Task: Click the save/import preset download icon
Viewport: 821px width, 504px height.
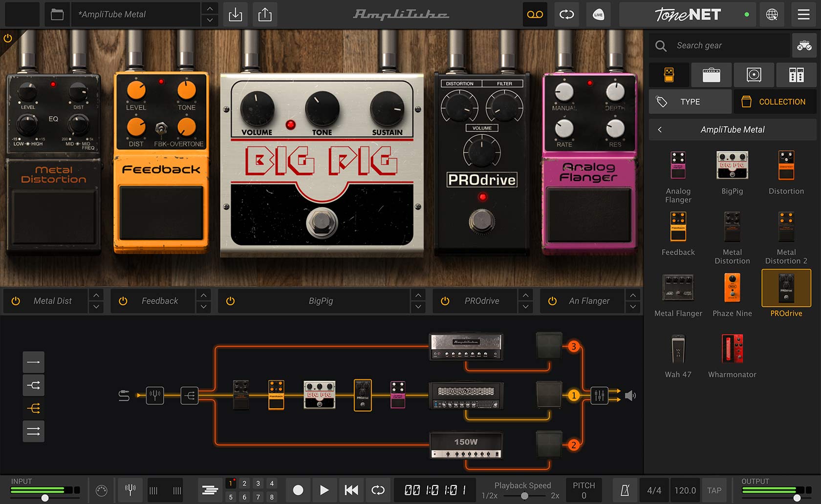Action: click(235, 15)
